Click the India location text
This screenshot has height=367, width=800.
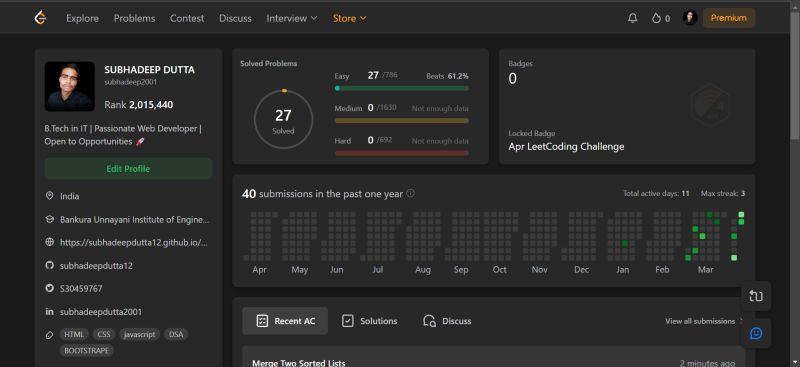click(x=69, y=196)
